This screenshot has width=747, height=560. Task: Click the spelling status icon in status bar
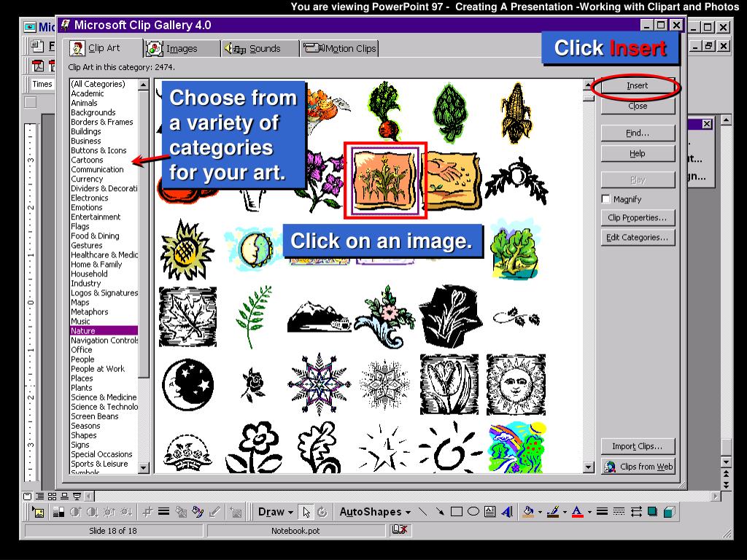click(400, 529)
